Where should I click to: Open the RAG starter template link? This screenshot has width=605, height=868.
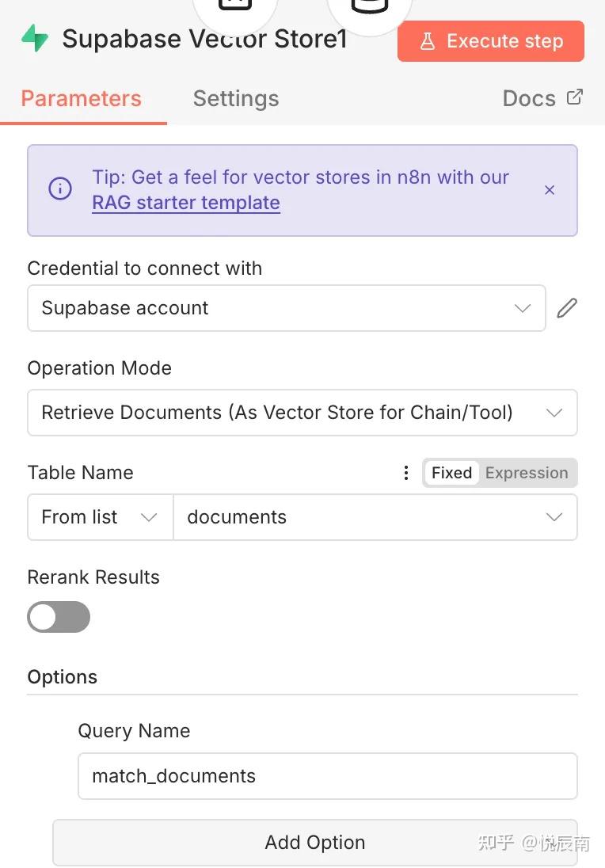186,203
